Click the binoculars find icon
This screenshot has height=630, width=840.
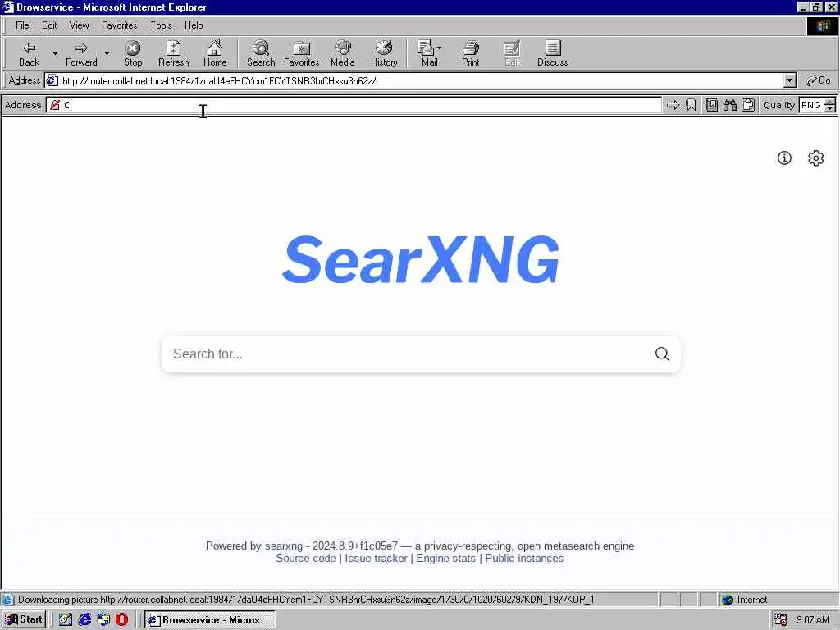tap(729, 105)
